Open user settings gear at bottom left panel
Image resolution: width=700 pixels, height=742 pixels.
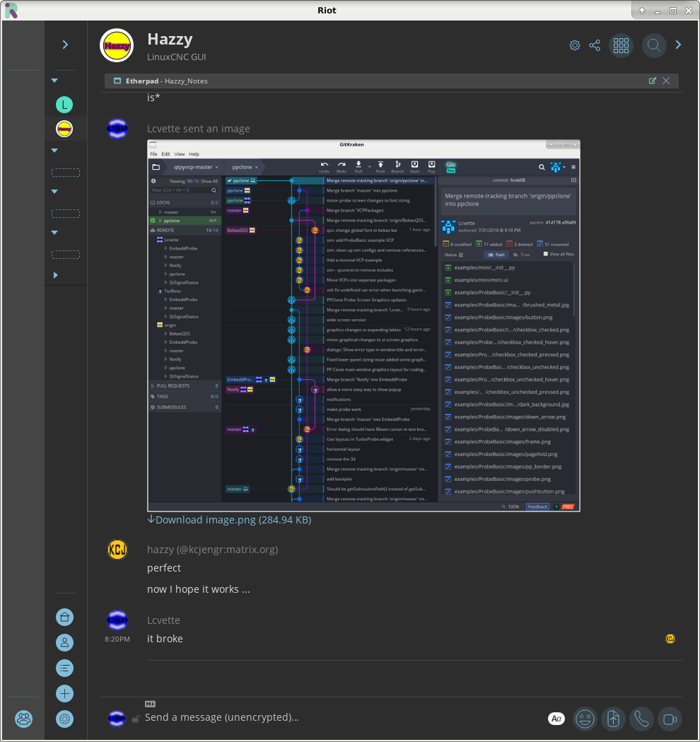(65, 719)
